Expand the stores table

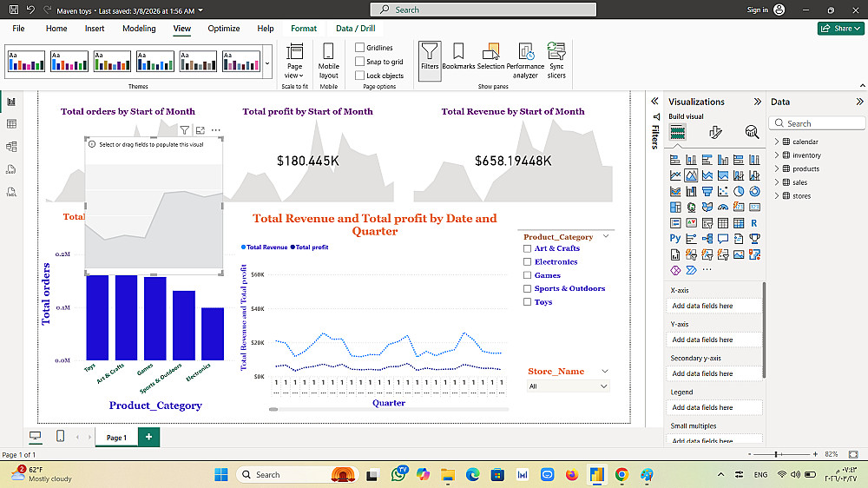pyautogui.click(x=777, y=195)
